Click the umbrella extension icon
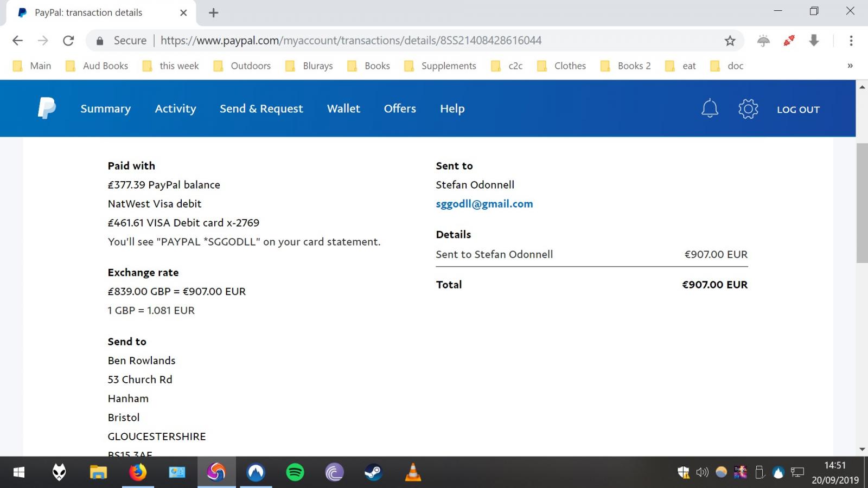The height and width of the screenshot is (488, 868). (x=763, y=41)
